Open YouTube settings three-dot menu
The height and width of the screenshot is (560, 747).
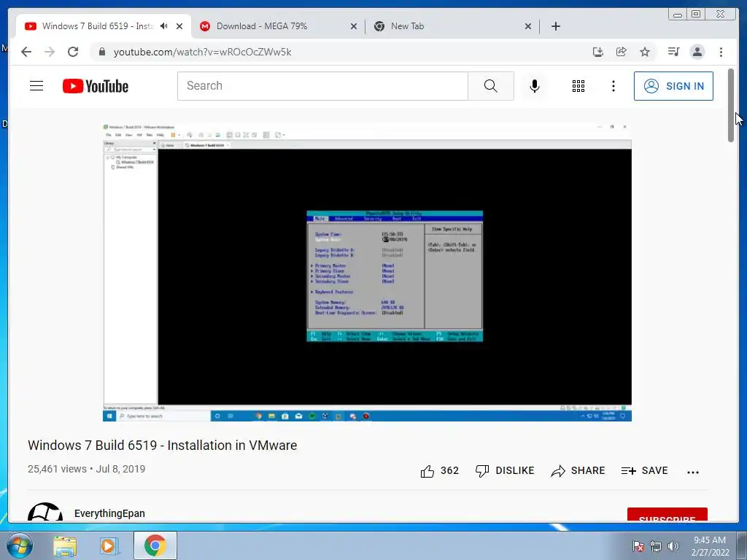click(x=613, y=86)
